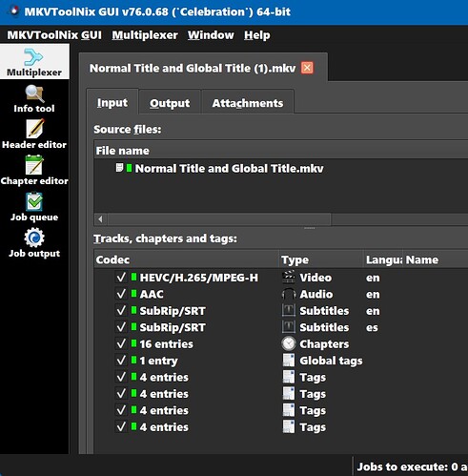Click the MKVToolNix app icon in title bar
Image resolution: width=468 pixels, height=476 pixels.
13,11
